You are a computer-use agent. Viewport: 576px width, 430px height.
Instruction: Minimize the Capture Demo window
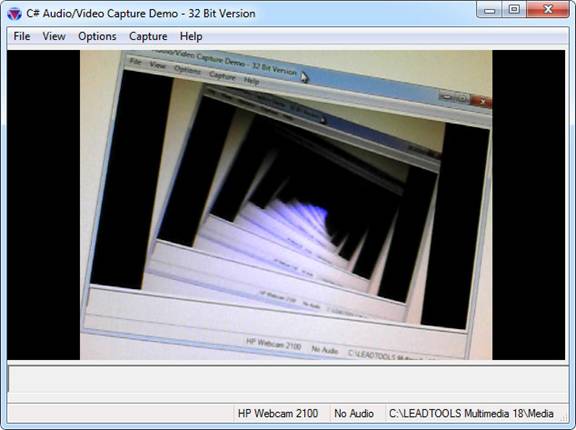coord(490,10)
